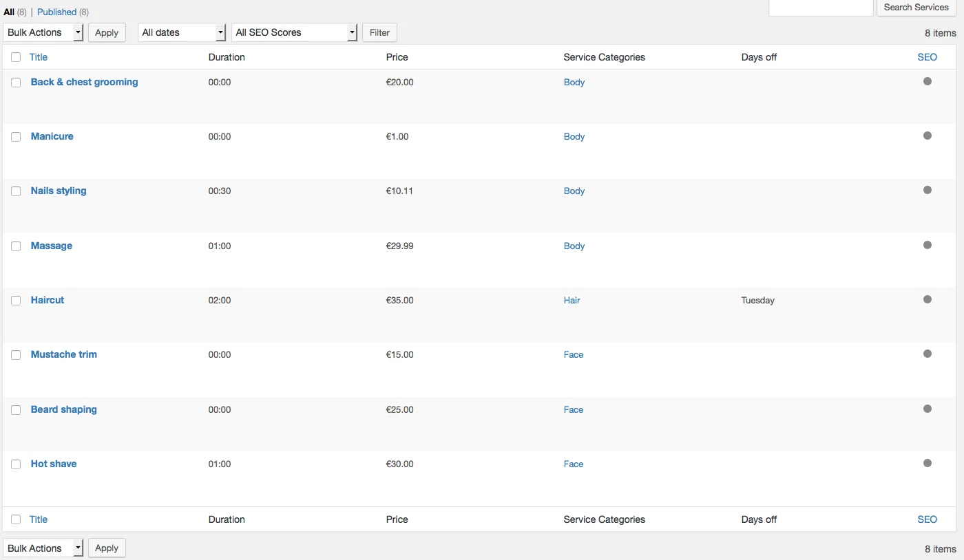Toggle the select-all checkbox in the header row

16,57
